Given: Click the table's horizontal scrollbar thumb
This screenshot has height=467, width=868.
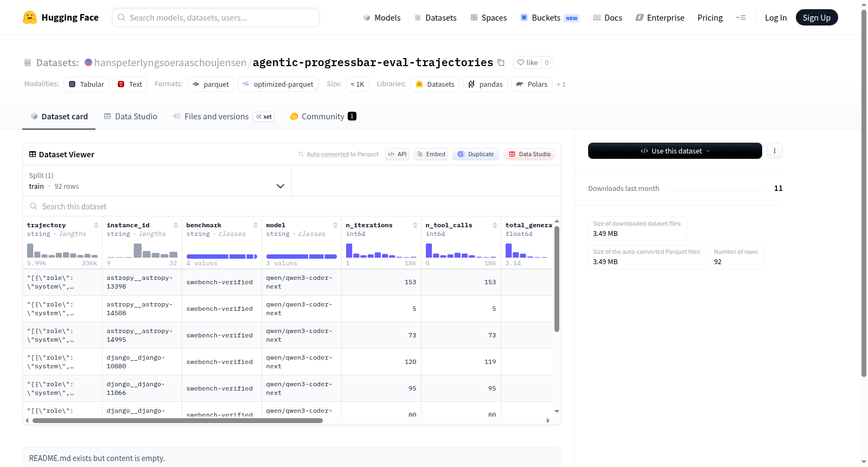Looking at the screenshot, I should pos(177,420).
